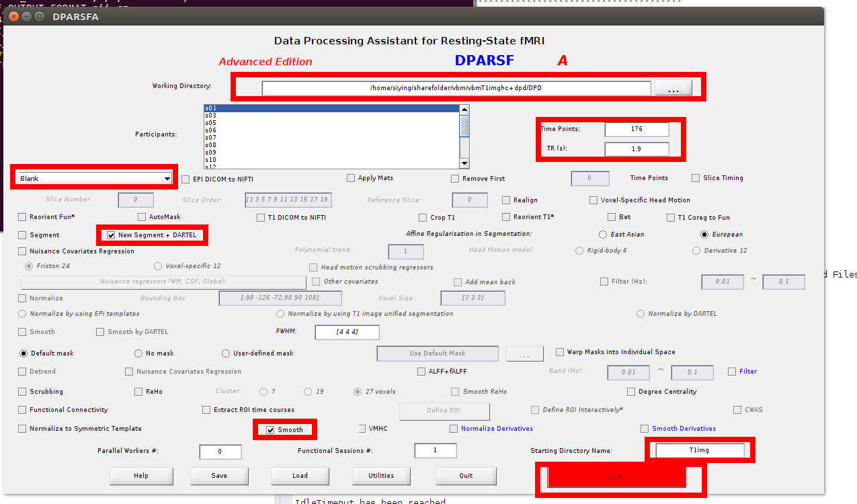Select participant s09 in the list

click(331, 152)
